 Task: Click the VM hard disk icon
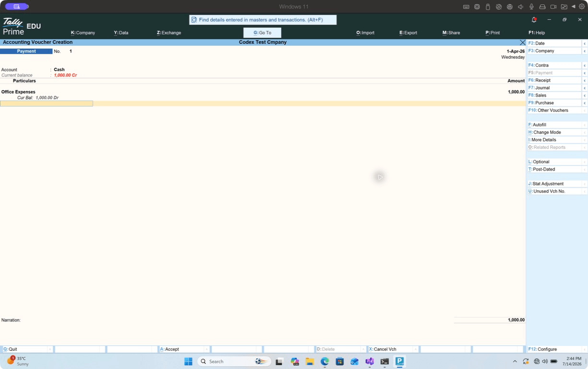(542, 7)
